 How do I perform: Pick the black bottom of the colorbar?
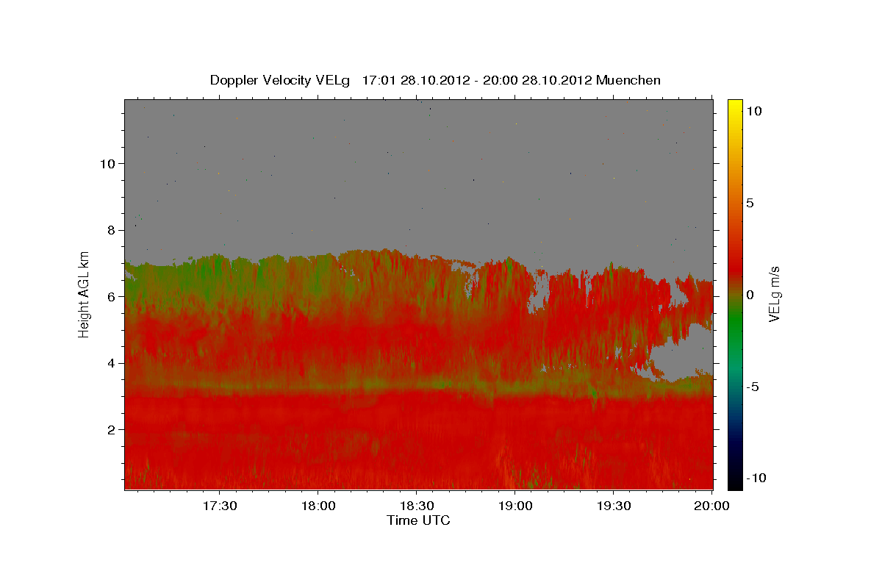[x=735, y=481]
